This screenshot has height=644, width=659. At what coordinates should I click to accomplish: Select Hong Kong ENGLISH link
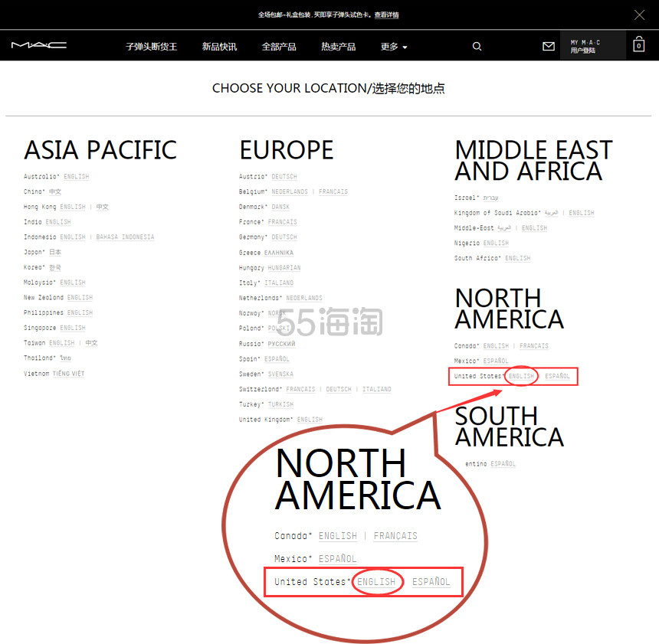73,207
